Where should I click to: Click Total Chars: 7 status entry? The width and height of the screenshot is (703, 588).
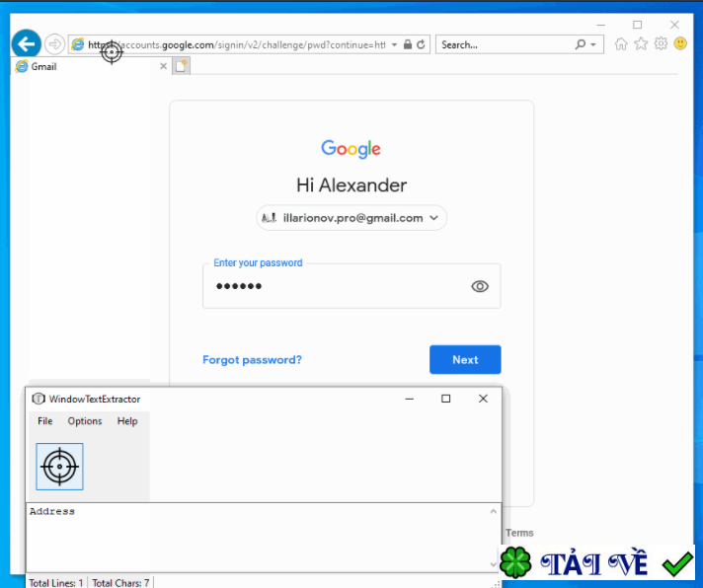[120, 583]
